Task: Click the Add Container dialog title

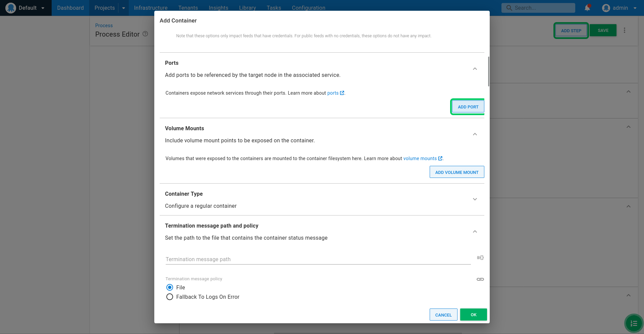Action: click(178, 20)
